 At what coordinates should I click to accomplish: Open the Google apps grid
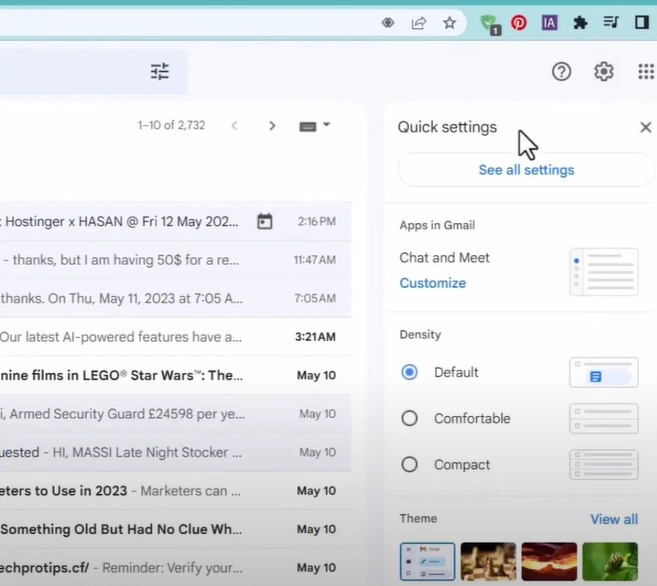[x=646, y=72]
